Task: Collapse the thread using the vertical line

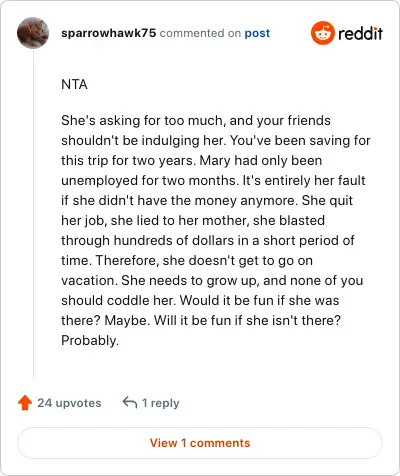Action: (33, 214)
